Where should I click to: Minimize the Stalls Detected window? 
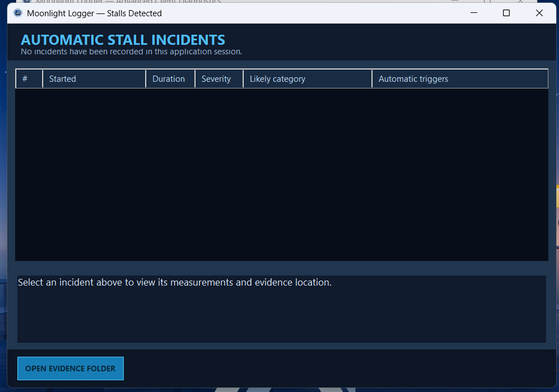(x=474, y=13)
